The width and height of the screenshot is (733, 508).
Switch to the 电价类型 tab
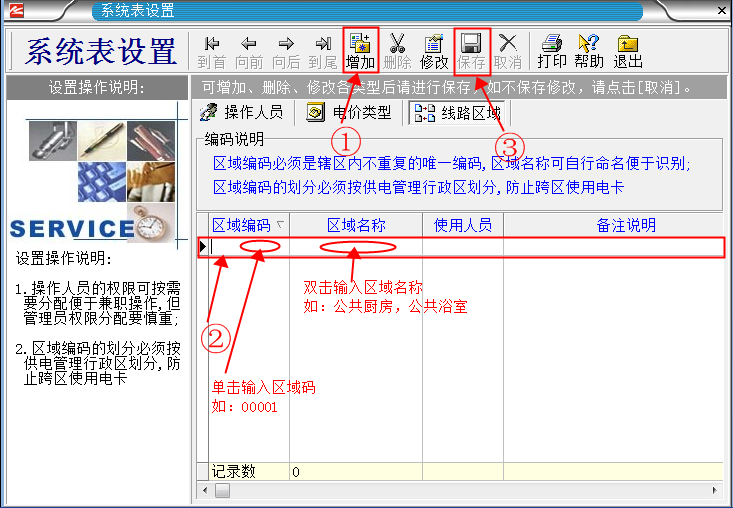coord(350,112)
